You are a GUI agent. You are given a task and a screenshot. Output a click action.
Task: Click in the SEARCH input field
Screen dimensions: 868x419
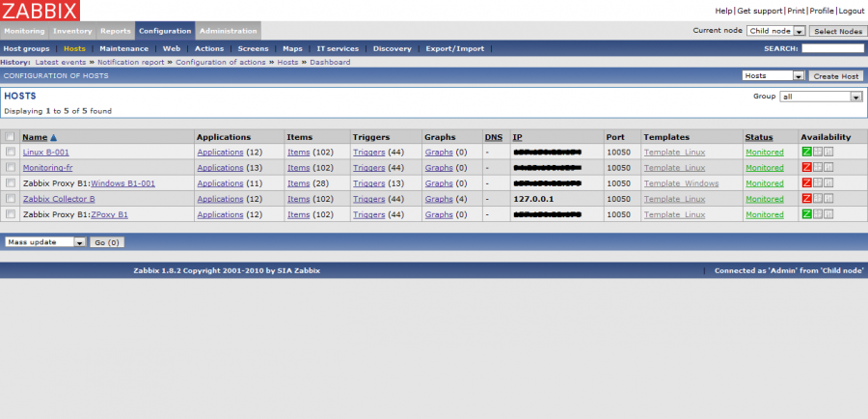[x=832, y=49]
